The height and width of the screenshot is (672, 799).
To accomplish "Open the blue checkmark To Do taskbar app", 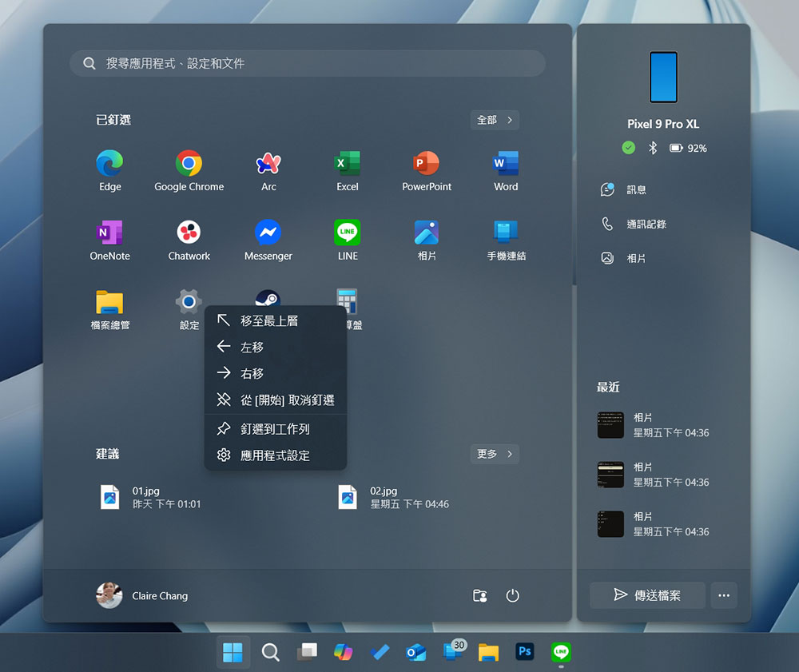I will tap(380, 652).
